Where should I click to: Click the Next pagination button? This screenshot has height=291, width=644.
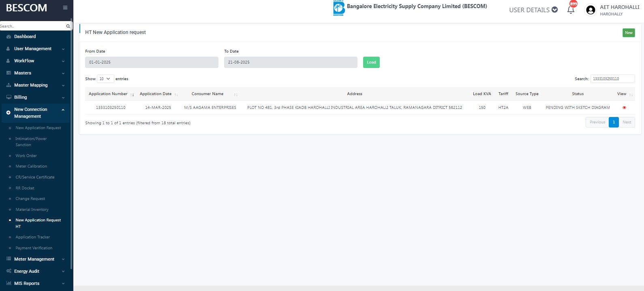click(627, 122)
